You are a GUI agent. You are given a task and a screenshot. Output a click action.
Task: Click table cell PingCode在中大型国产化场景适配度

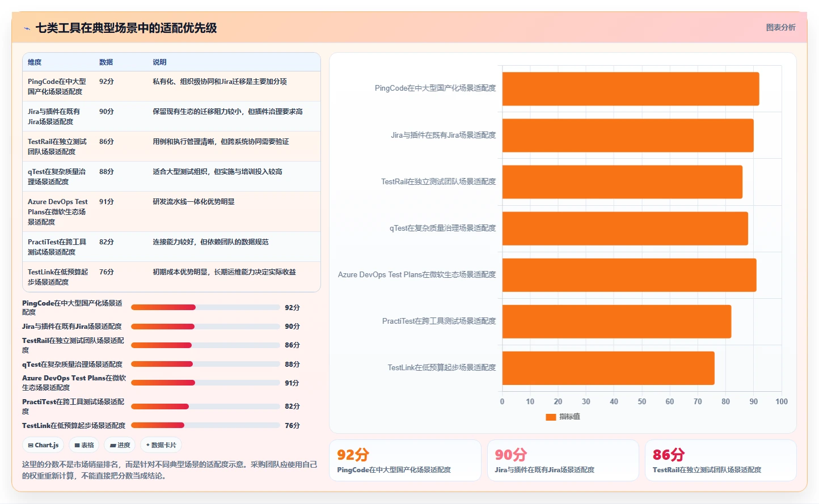point(57,86)
